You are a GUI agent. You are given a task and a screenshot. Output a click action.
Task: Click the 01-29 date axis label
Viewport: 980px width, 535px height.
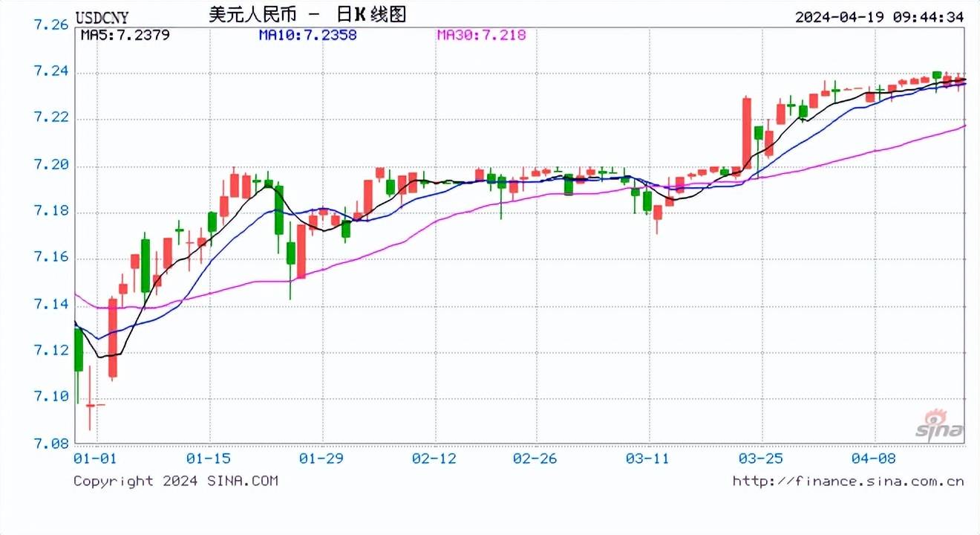pos(322,458)
